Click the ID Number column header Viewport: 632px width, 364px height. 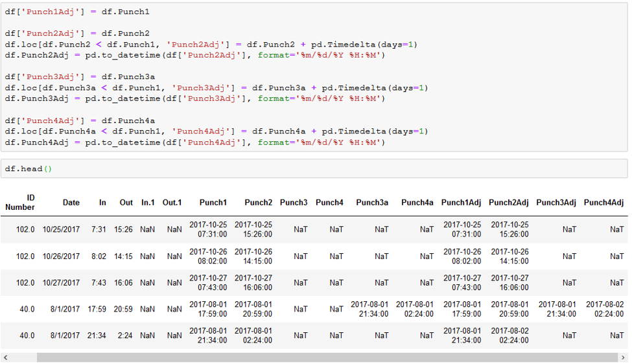(x=19, y=203)
